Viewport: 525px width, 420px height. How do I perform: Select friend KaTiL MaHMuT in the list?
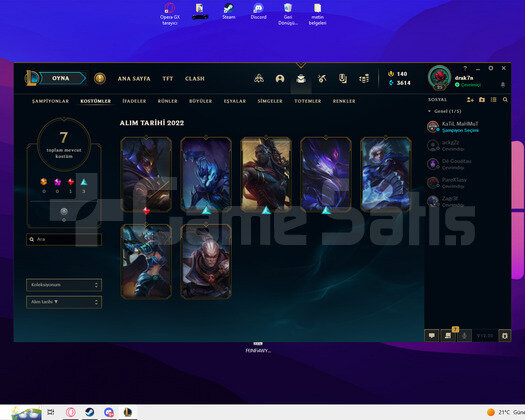tap(468, 127)
